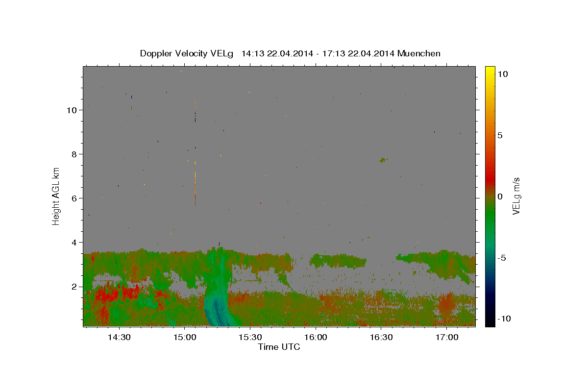Click the 14:30 time tick label
Viewport: 588px width, 392px height.
point(119,337)
